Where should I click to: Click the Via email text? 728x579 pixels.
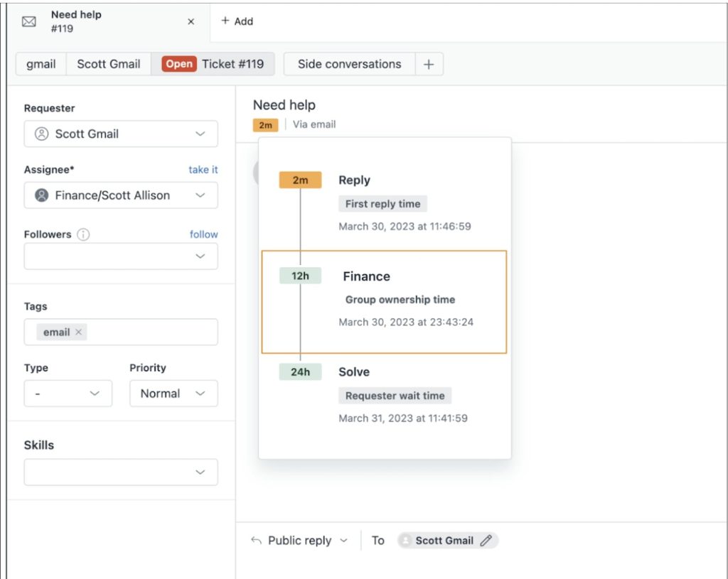pos(314,124)
